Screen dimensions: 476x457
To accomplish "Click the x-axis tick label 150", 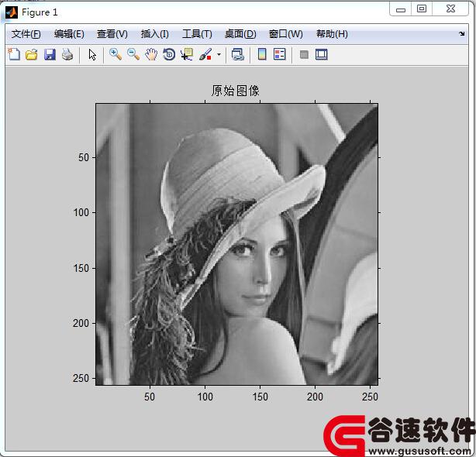I will tap(260, 397).
